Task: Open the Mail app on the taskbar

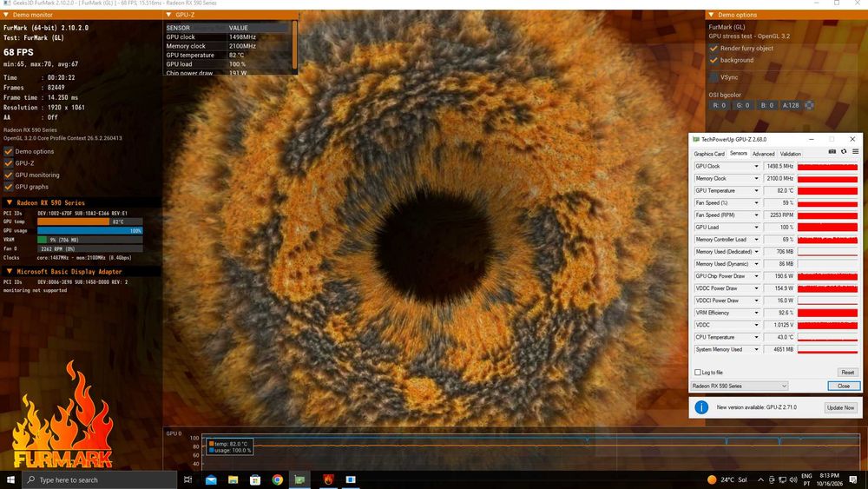Action: point(211,479)
